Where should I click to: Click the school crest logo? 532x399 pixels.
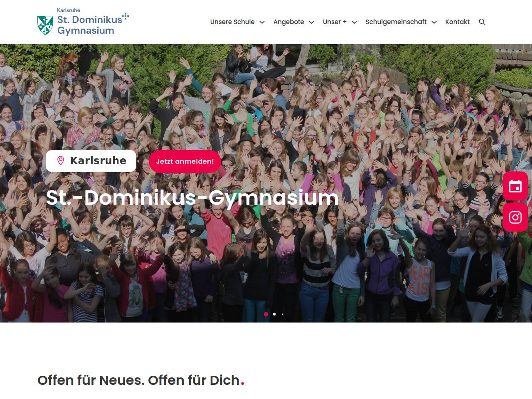tap(45, 25)
